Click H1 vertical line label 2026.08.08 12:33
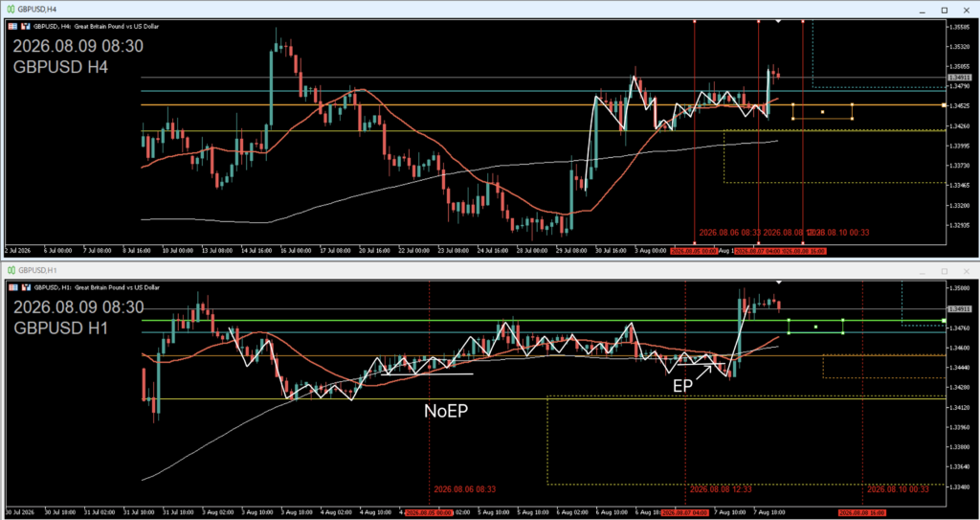Screen dimensions: 980x520 pos(722,488)
